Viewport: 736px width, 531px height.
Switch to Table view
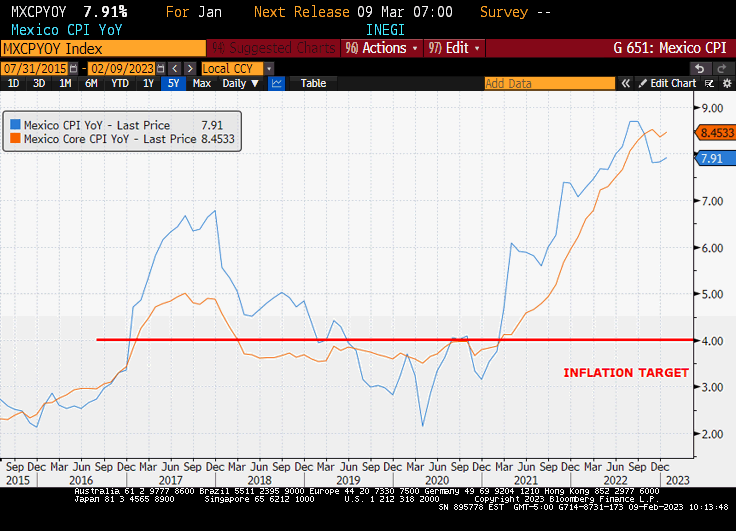[313, 84]
